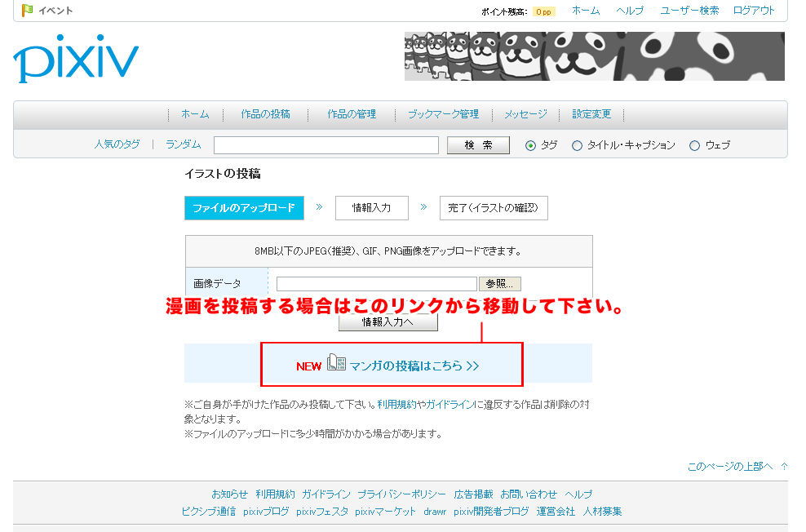The width and height of the screenshot is (806, 532).
Task: Open 作品の投稿 in the navigation bar
Action: (265, 114)
